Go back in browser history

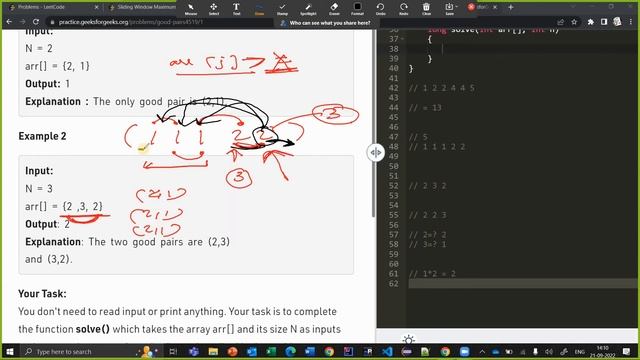[9, 22]
